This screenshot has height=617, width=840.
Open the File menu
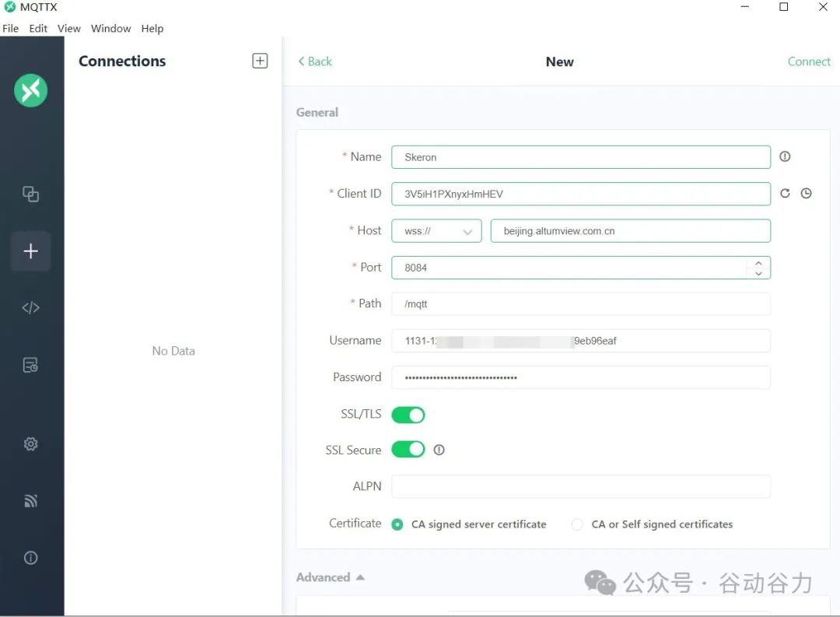(x=10, y=29)
